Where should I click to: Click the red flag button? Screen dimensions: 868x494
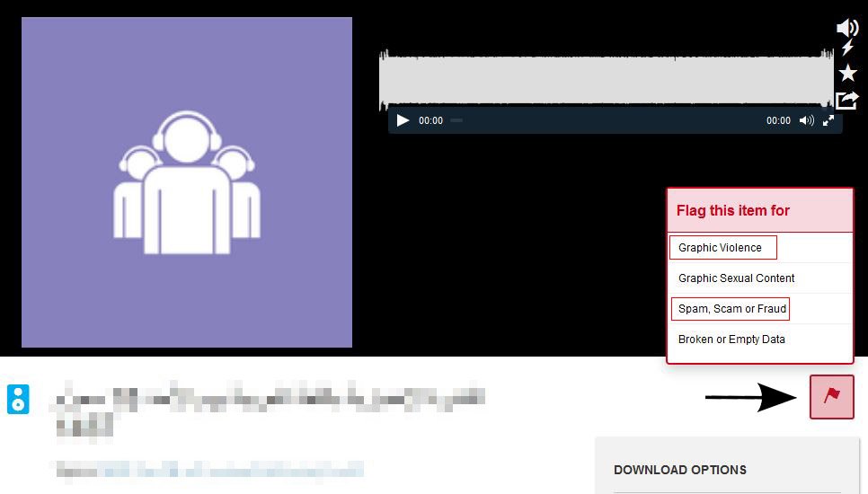coord(831,397)
